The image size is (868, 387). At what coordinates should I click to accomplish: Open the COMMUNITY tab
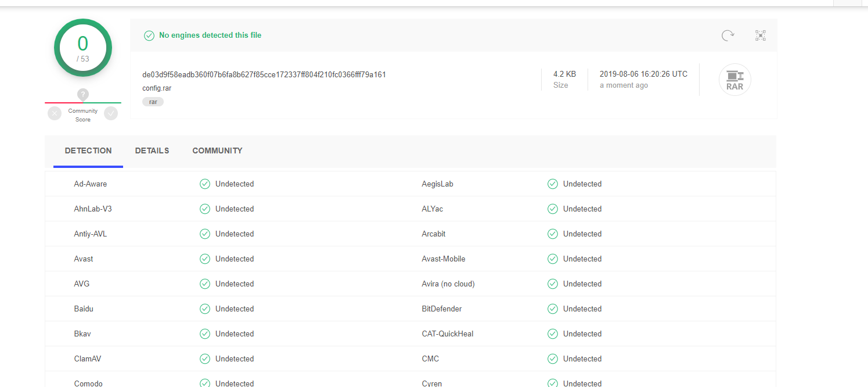click(x=217, y=150)
